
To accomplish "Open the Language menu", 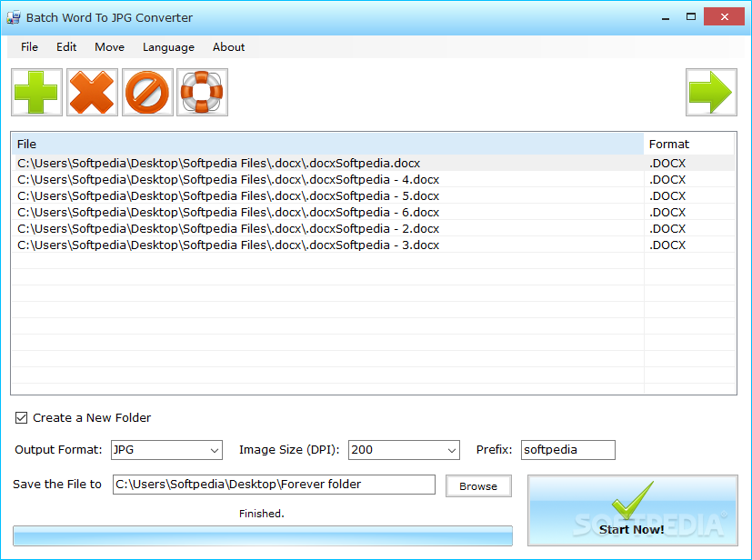I will pyautogui.click(x=168, y=47).
